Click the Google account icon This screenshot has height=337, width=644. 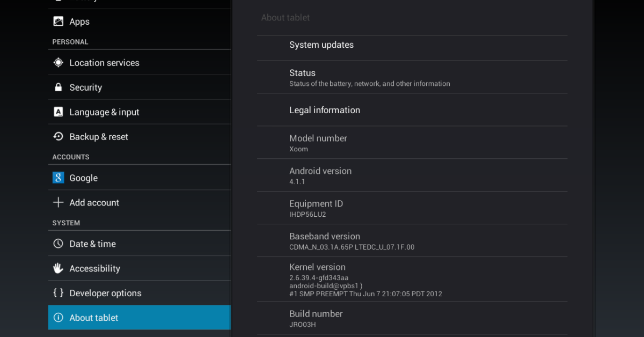click(x=58, y=178)
